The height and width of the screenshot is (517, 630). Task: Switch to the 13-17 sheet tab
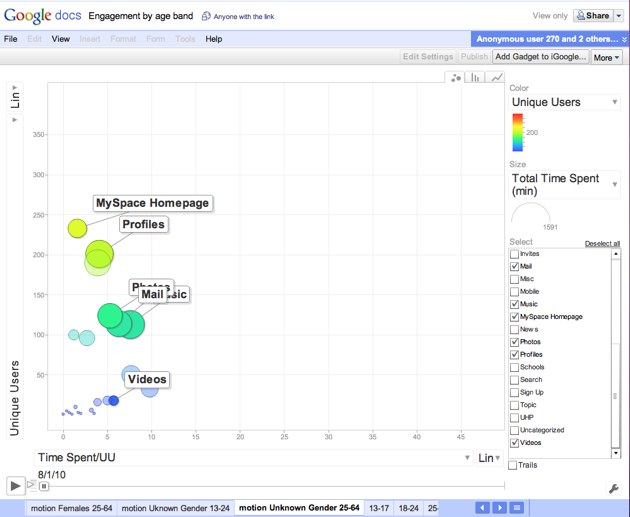coord(379,508)
